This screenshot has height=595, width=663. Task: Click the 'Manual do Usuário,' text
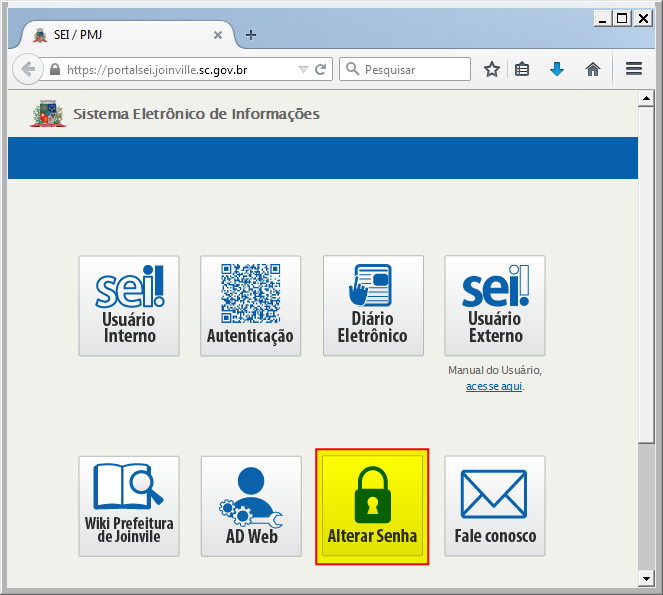point(495,370)
